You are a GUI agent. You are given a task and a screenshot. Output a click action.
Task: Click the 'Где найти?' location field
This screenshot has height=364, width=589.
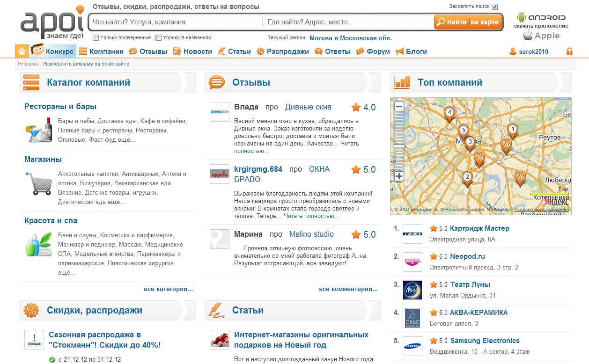click(349, 22)
